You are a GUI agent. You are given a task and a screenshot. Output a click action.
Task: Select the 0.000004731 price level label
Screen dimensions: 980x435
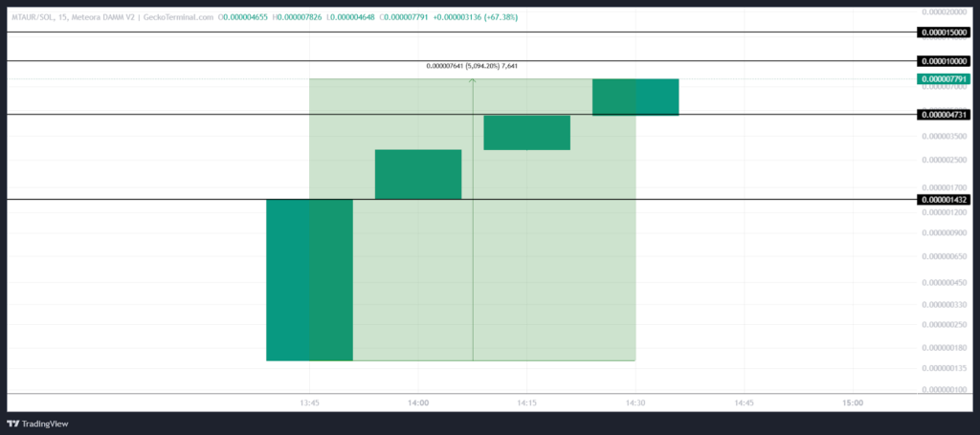[944, 115]
